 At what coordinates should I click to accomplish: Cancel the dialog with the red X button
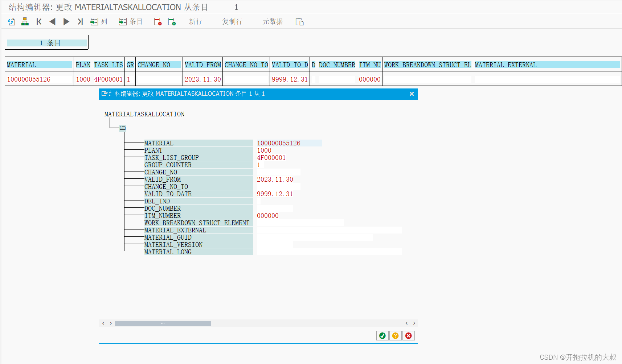(x=409, y=336)
